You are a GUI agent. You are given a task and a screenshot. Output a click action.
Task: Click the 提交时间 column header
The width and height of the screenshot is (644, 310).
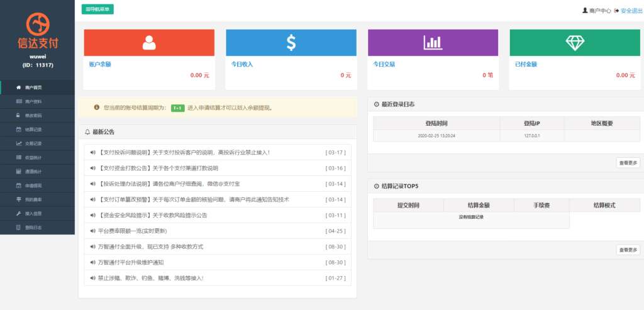[x=408, y=205]
